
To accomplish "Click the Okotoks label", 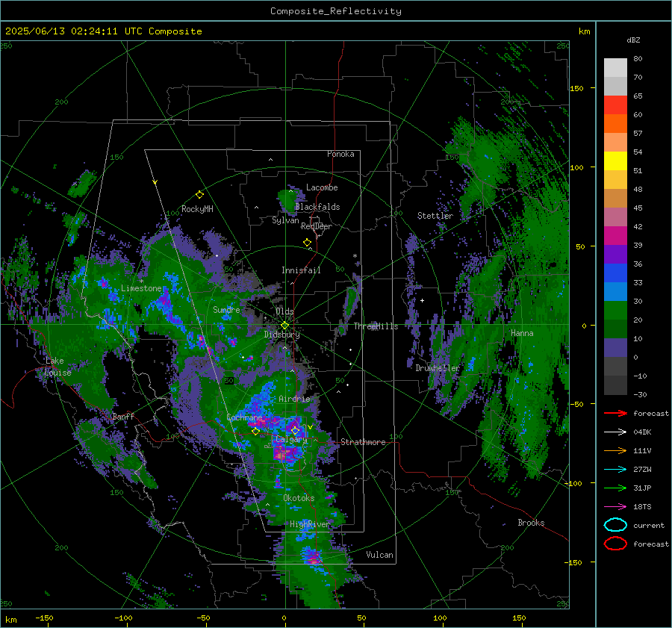I will click(x=299, y=498).
